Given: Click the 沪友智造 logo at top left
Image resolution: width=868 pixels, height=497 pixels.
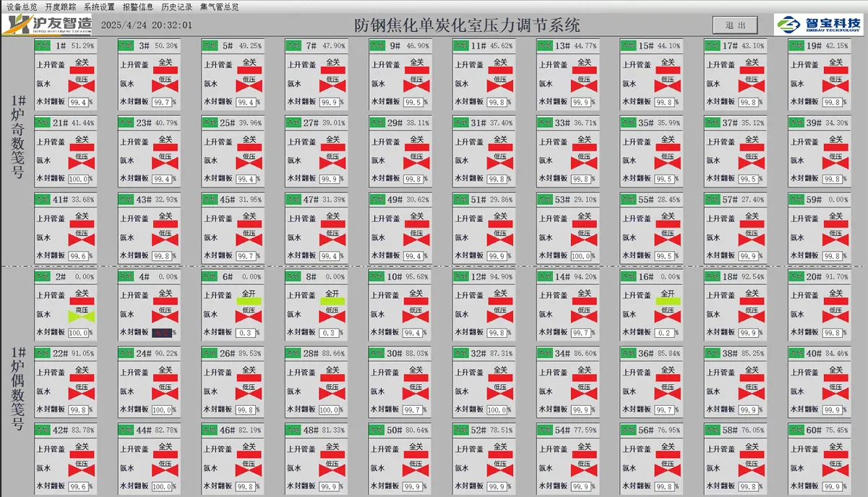Looking at the screenshot, I should [48, 26].
